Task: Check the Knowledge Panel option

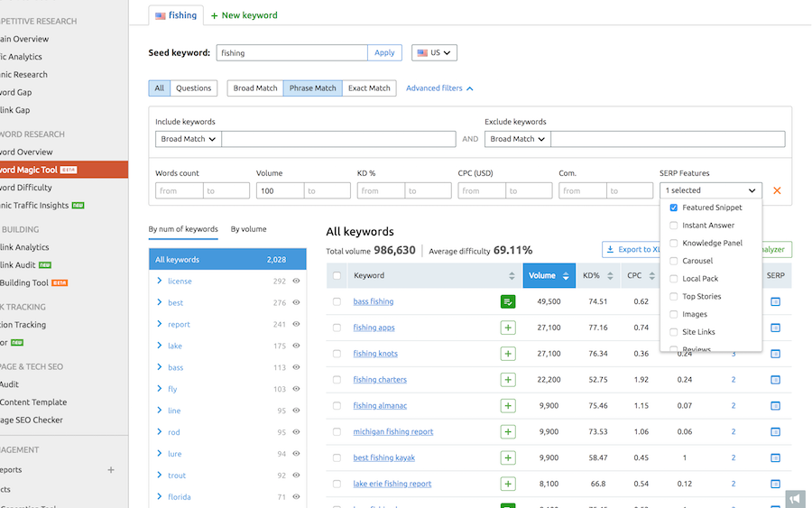Action: point(674,243)
